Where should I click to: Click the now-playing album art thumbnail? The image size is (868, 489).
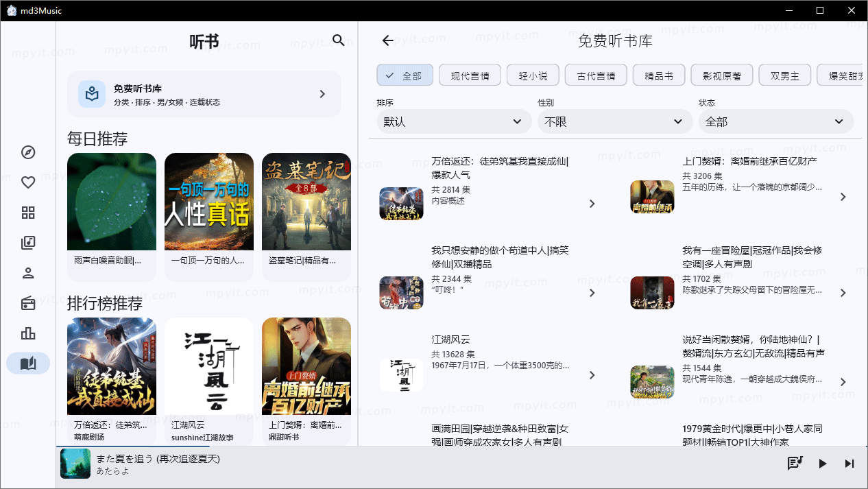[x=75, y=464]
